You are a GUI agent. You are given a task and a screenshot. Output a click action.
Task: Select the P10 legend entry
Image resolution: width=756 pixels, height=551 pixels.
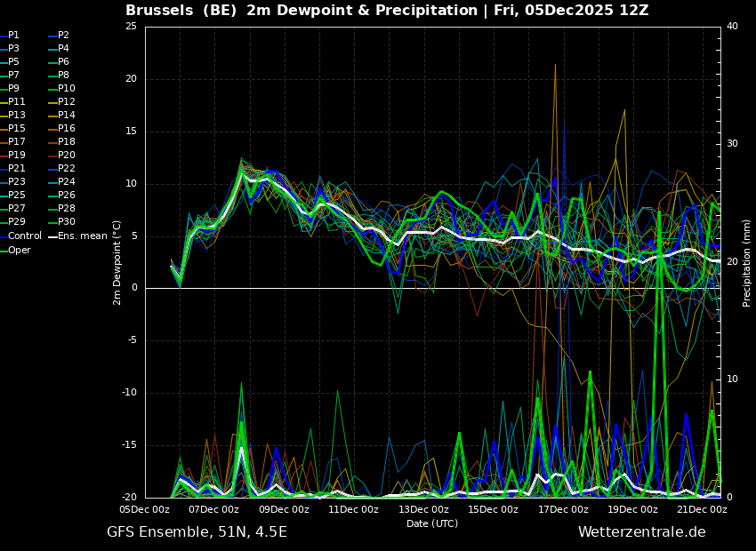pos(66,89)
